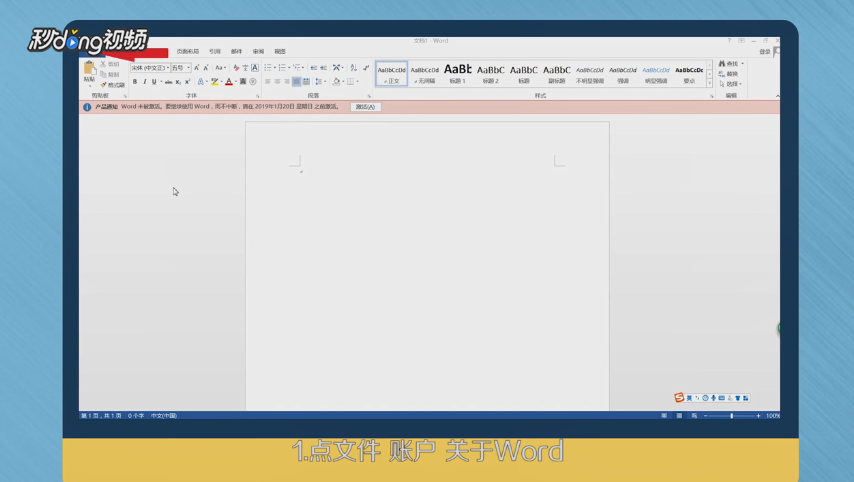Screen dimensions: 854x482
Task: Click the zoom slider handle
Action: point(731,416)
